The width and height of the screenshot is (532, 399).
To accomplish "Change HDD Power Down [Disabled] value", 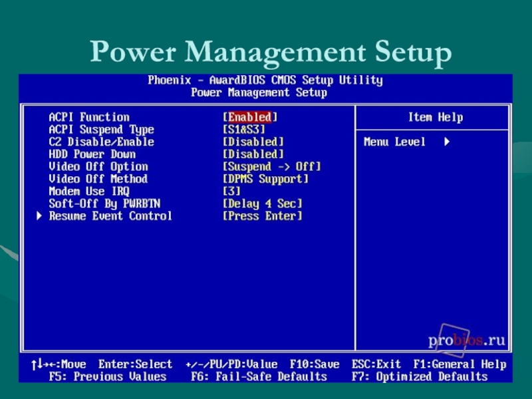I will pos(253,154).
